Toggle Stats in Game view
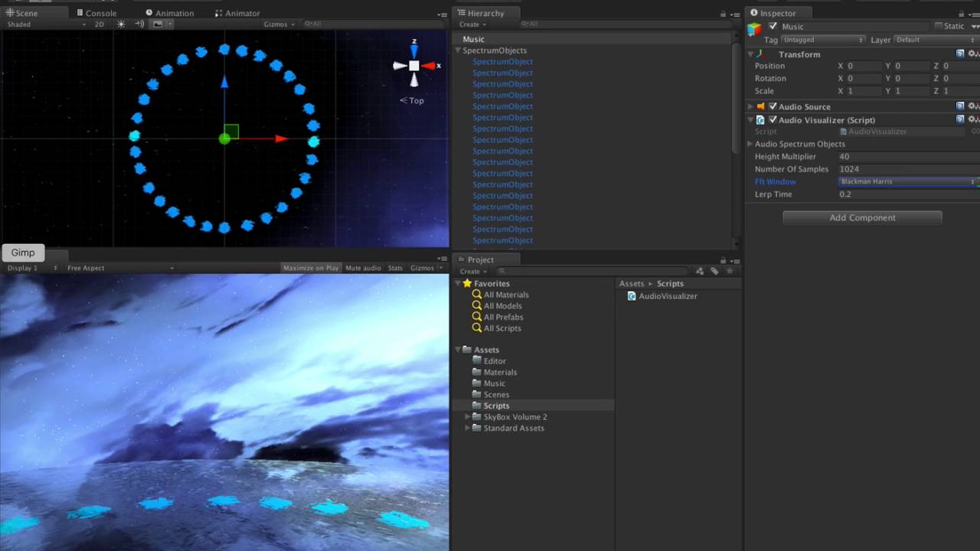Image resolution: width=980 pixels, height=551 pixels. 395,268
